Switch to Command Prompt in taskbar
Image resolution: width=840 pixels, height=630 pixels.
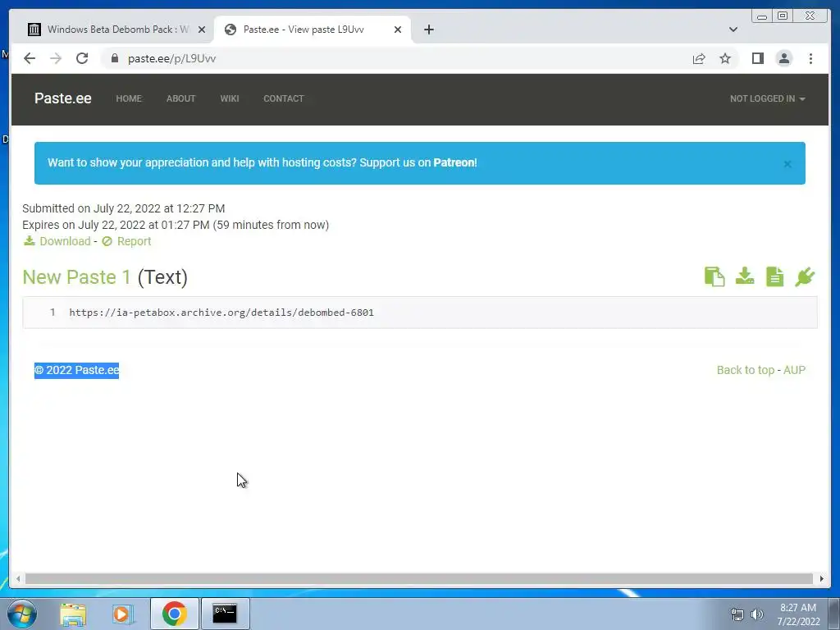[x=225, y=614]
